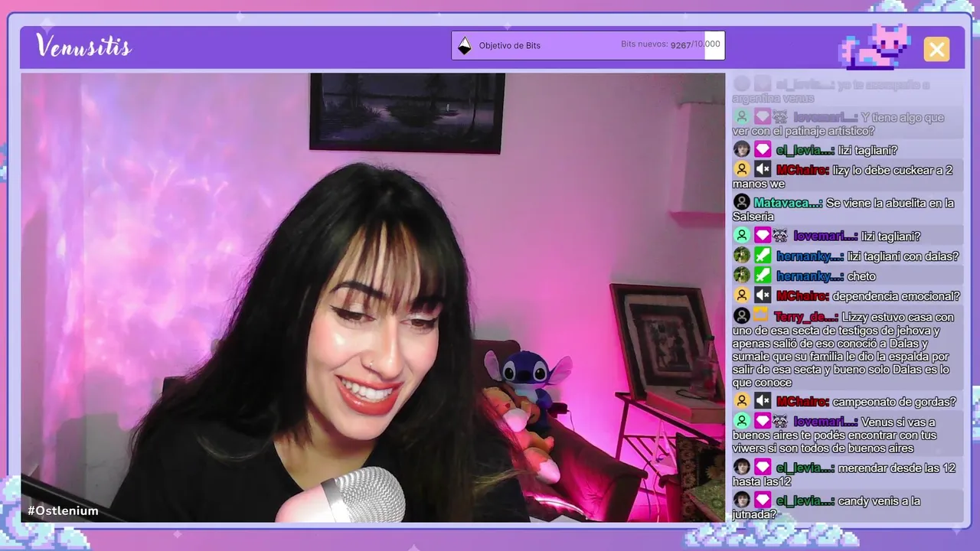The width and height of the screenshot is (980, 551).
Task: Click muted speaker badge on 'campeonato de gordas?'
Action: pos(762,400)
